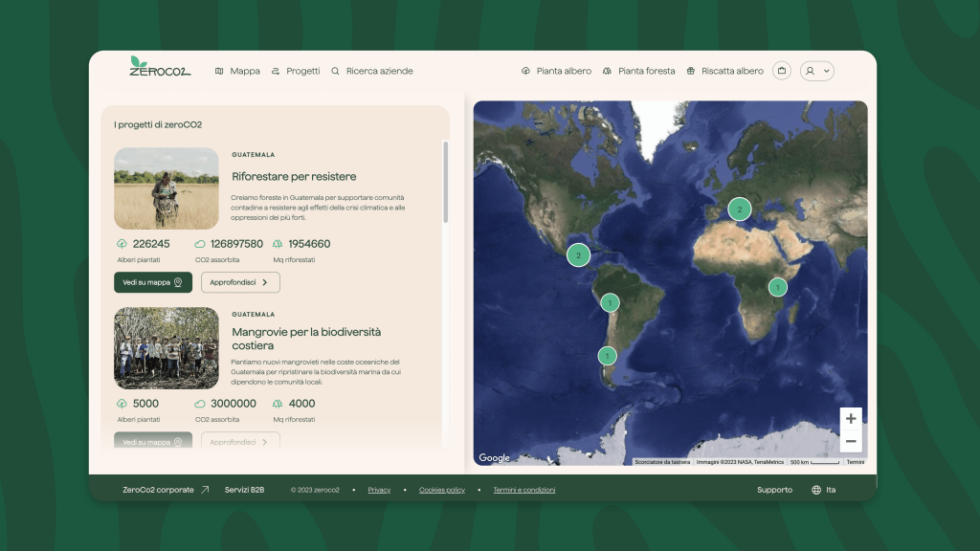
Task: Click Vedi su mappa for Riforestare project
Action: [x=153, y=282]
